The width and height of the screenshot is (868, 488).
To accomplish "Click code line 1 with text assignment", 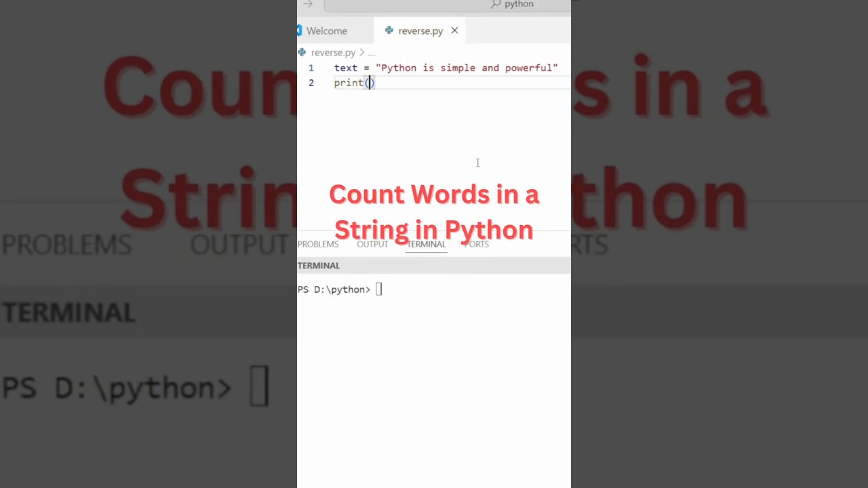I will [x=446, y=68].
